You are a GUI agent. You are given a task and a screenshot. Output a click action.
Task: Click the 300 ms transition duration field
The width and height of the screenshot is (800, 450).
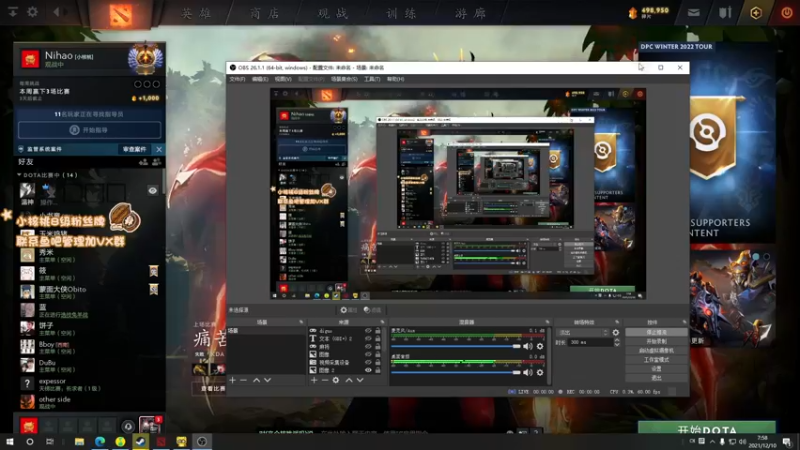click(591, 342)
